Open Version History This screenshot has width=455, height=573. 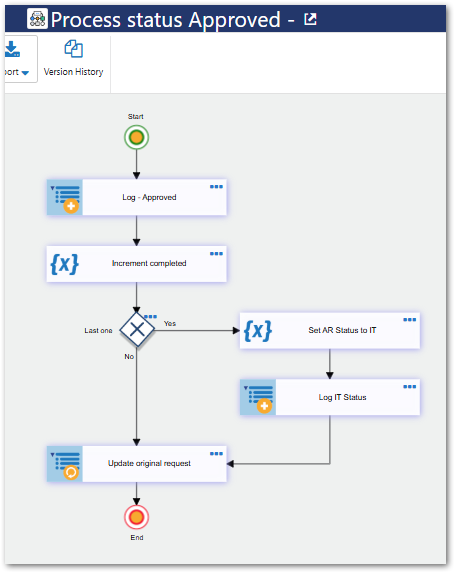coord(73,58)
